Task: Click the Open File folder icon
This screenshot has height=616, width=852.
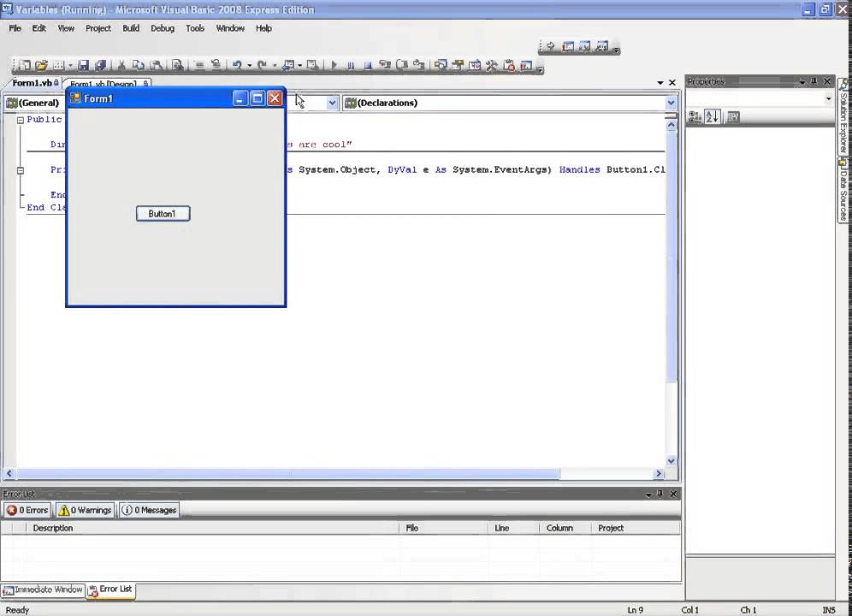Action: pos(41,65)
